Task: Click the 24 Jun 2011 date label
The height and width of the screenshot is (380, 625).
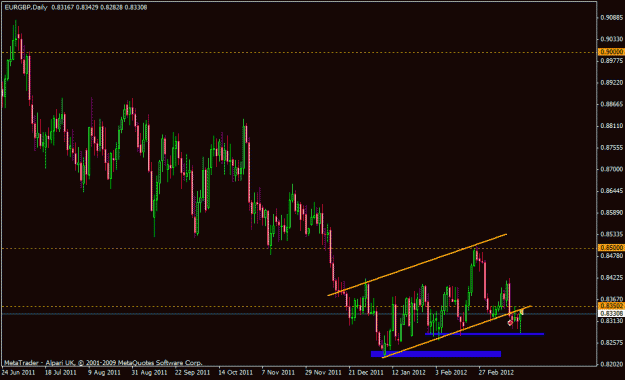Action: [x=18, y=372]
